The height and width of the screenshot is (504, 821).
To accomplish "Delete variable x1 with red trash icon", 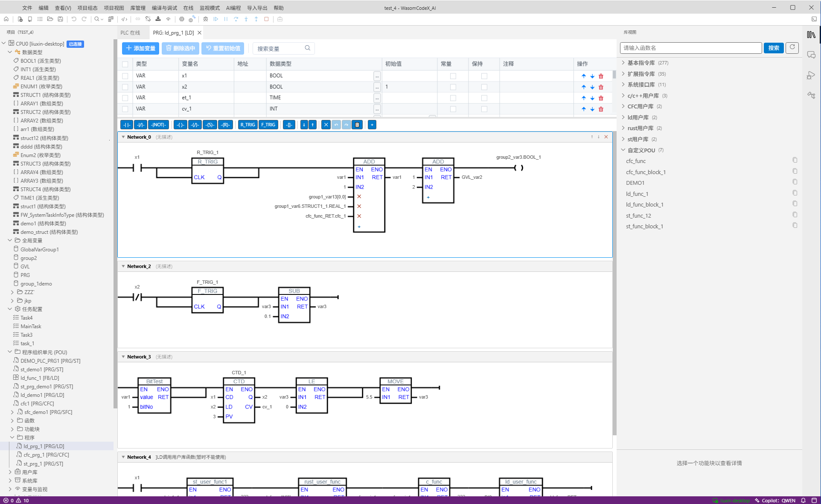I will coord(601,76).
